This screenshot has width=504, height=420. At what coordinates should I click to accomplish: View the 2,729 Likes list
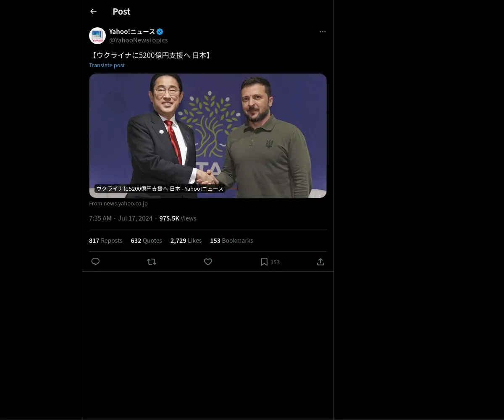(x=186, y=240)
